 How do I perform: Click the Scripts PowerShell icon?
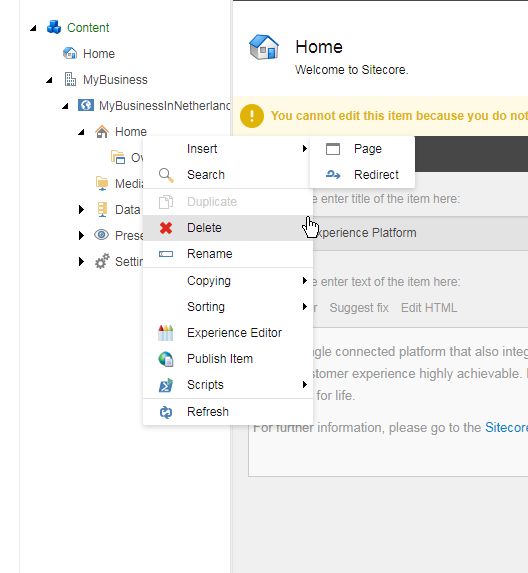[166, 385]
